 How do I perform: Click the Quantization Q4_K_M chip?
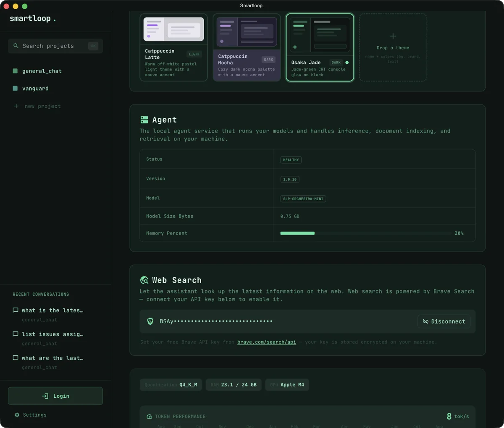[171, 385]
